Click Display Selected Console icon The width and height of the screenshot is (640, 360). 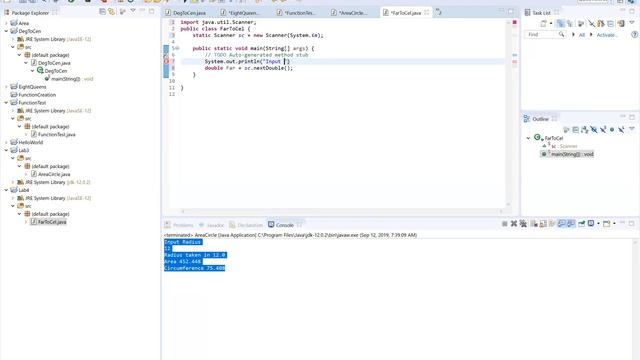[x=591, y=224]
